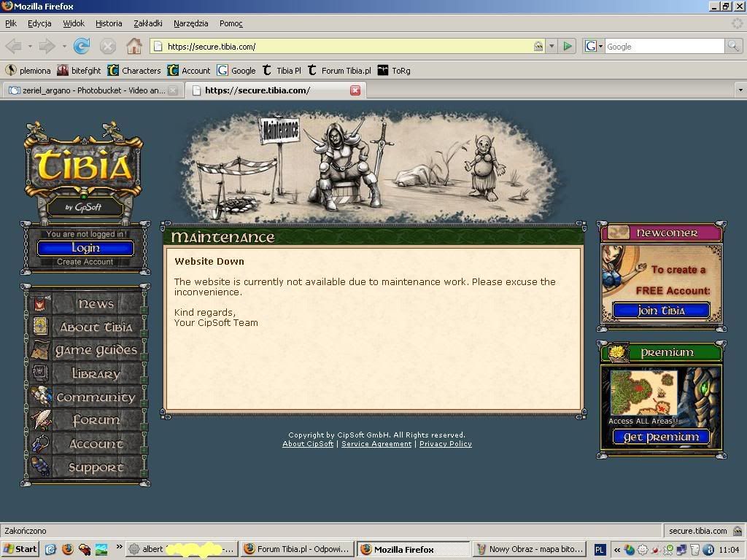747x560 pixels.
Task: Open the Community sidebar section
Action: coord(88,397)
